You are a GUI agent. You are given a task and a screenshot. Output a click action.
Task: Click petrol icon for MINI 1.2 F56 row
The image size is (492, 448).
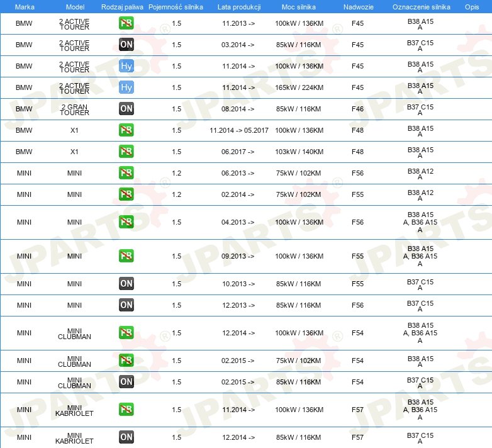[126, 172]
